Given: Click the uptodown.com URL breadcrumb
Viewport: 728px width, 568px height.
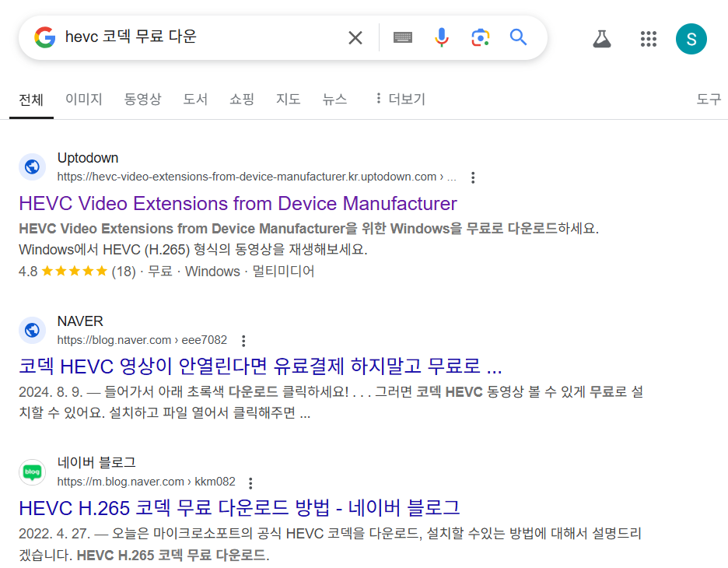Looking at the screenshot, I should [257, 177].
